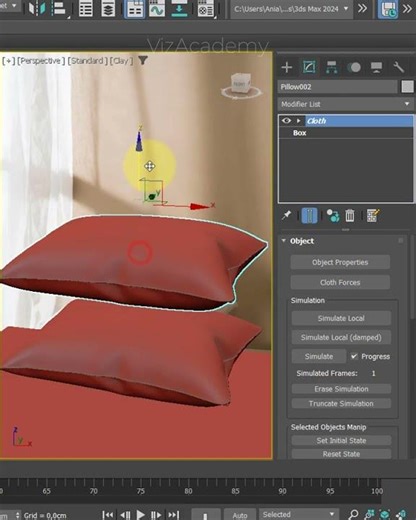Open the Perspective viewport menu
Image resolution: width=416 pixels, height=520 pixels.
[x=41, y=61]
